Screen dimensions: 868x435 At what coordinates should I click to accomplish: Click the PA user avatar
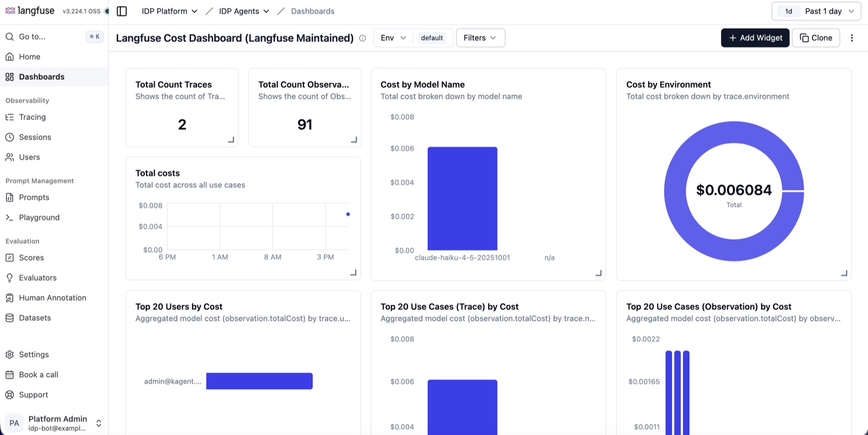14,423
